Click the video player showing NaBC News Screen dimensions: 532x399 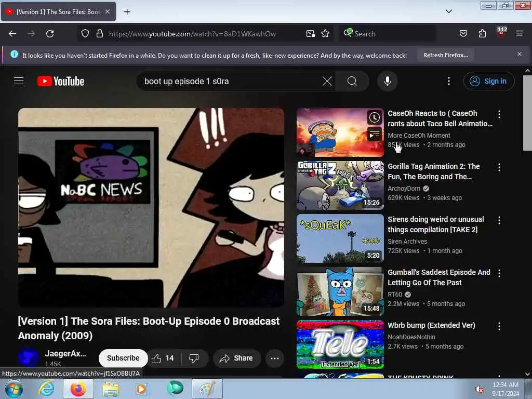(151, 208)
